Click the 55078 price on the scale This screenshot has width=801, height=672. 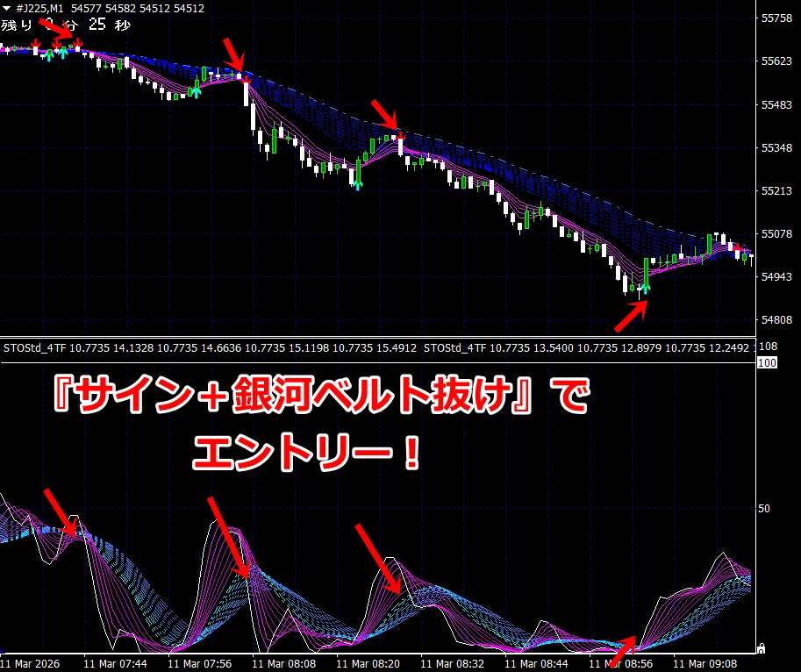tap(775, 234)
